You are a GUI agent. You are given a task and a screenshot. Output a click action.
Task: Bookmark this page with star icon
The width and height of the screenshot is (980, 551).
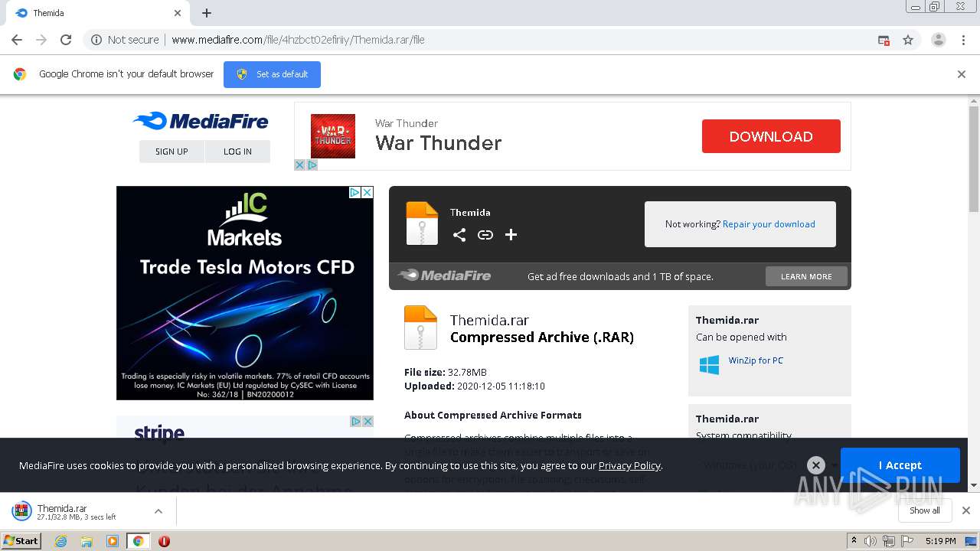click(908, 40)
